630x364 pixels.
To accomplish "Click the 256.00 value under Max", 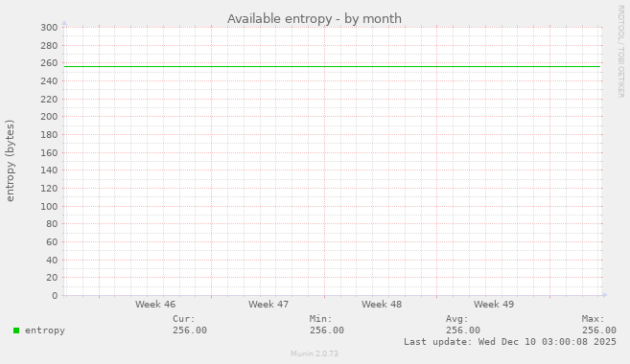I will click(599, 330).
